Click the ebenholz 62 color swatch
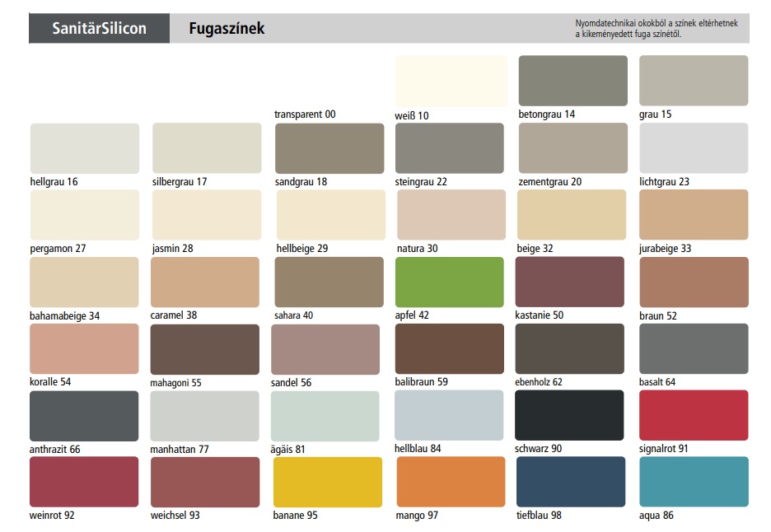 [569, 348]
